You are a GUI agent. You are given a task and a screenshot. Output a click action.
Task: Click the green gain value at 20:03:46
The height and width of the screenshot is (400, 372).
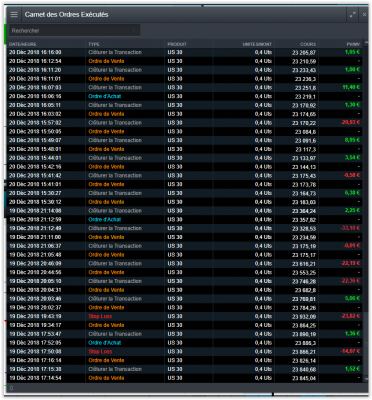352,299
